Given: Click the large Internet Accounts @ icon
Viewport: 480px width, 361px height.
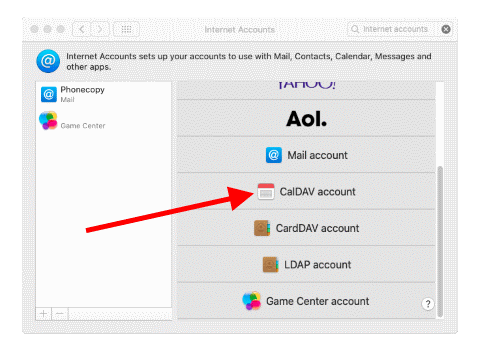Looking at the screenshot, I should (x=48, y=61).
